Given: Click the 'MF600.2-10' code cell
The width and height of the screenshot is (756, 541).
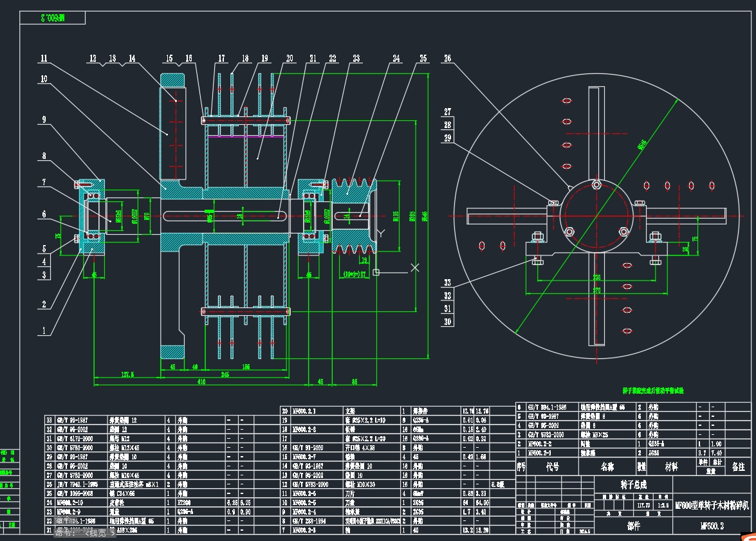Looking at the screenshot, I should [x=81, y=503].
